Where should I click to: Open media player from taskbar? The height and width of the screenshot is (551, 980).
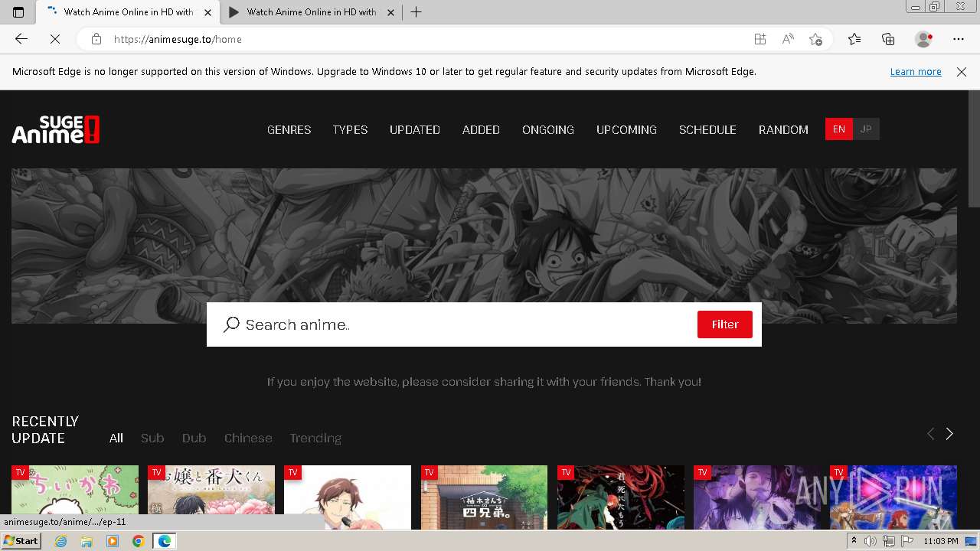(113, 541)
